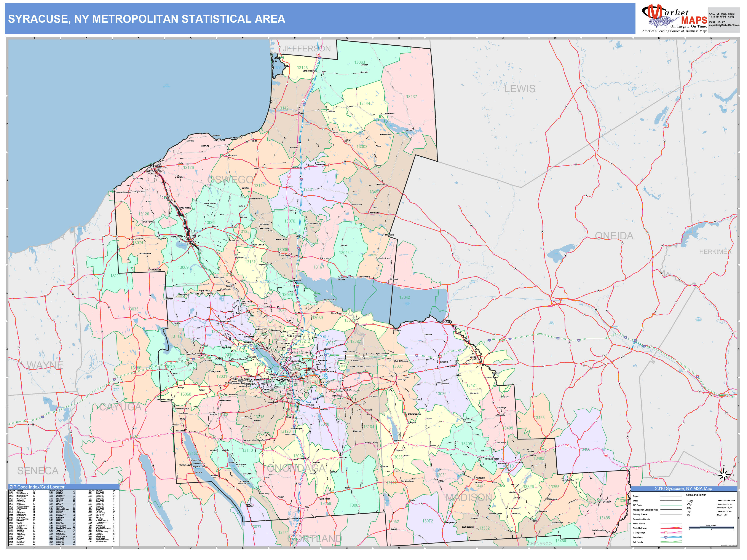This screenshot has width=747, height=560.
Task: Toggle the Minor Streets legend entry
Action: [x=639, y=523]
